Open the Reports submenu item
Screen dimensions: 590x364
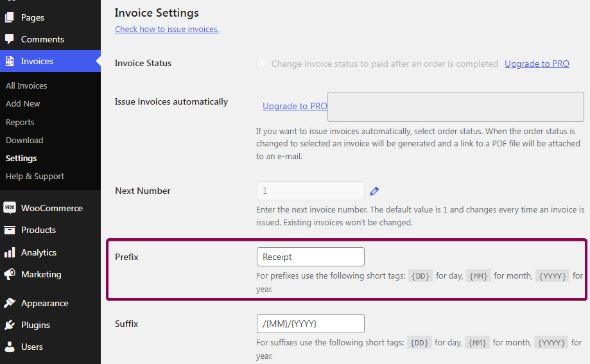pyautogui.click(x=20, y=123)
